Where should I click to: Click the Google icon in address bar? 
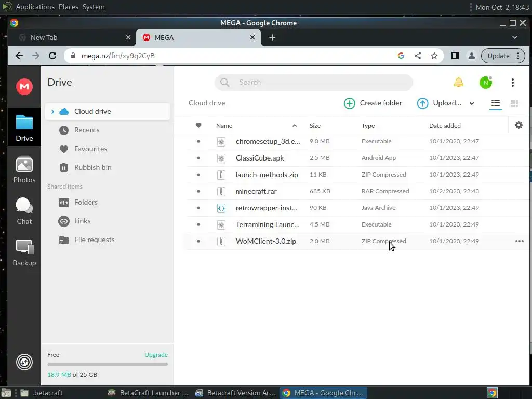(401, 56)
